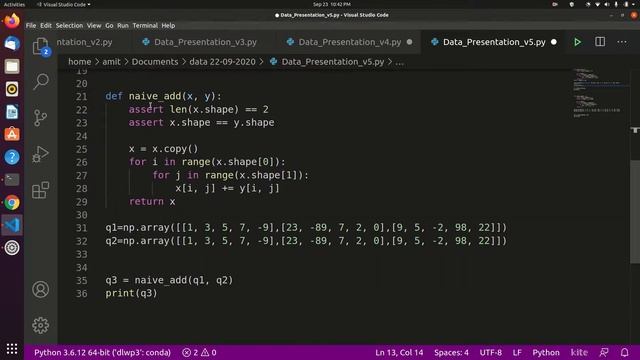Open the Activities overview
Image resolution: width=640 pixels, height=360 pixels.
pyautogui.click(x=14, y=4)
